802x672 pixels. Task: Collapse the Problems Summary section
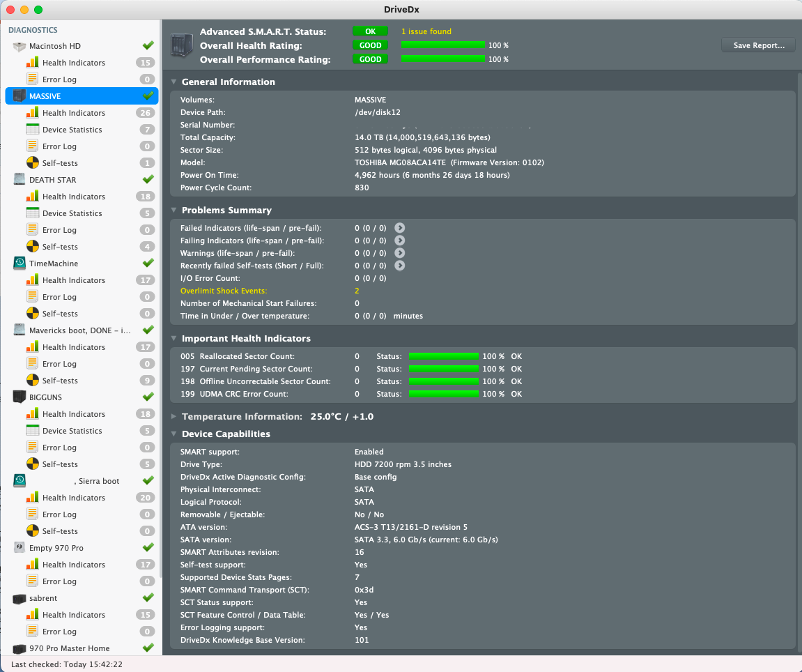click(x=173, y=211)
